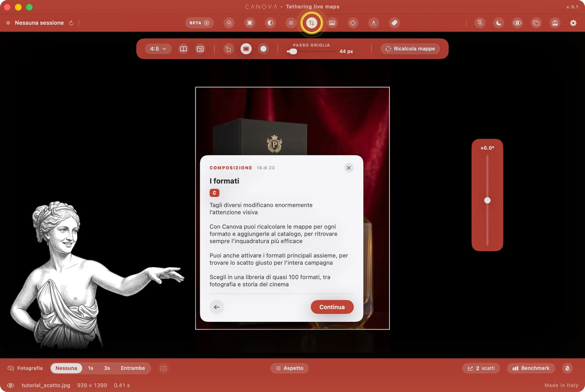Image resolution: width=585 pixels, height=392 pixels.
Task: Click the session refresh arrow icon
Action: pos(71,23)
